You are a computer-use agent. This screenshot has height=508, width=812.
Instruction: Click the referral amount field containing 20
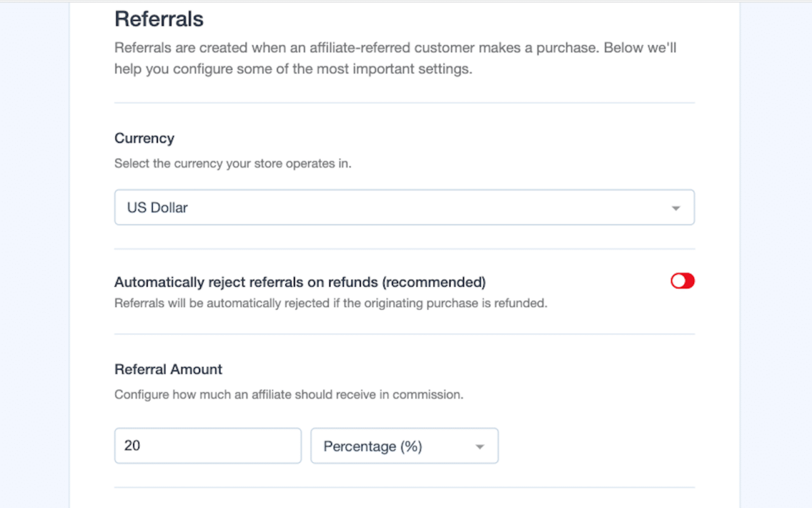click(207, 445)
